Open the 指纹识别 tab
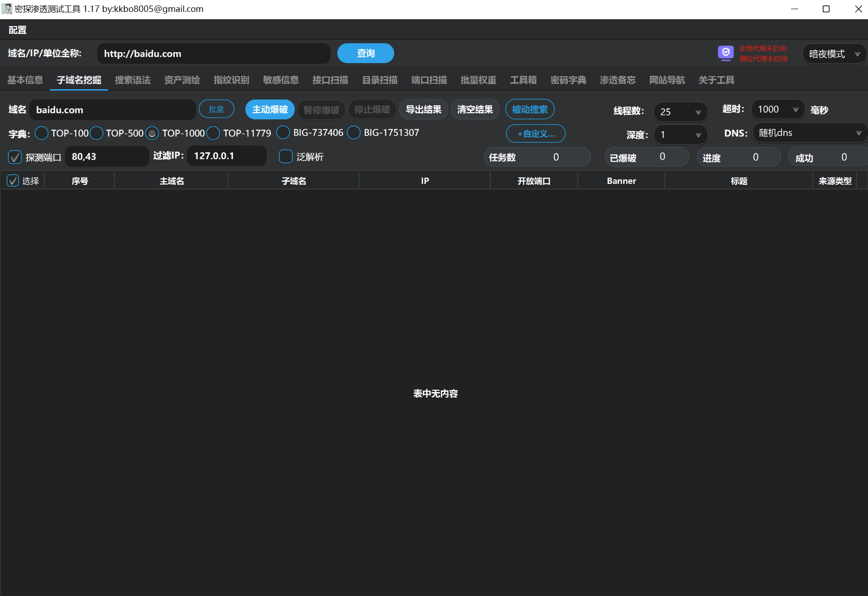868x596 pixels. tap(231, 80)
